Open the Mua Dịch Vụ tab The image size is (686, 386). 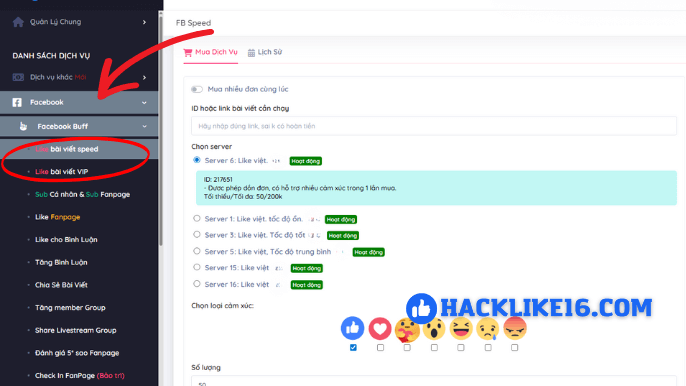point(210,53)
